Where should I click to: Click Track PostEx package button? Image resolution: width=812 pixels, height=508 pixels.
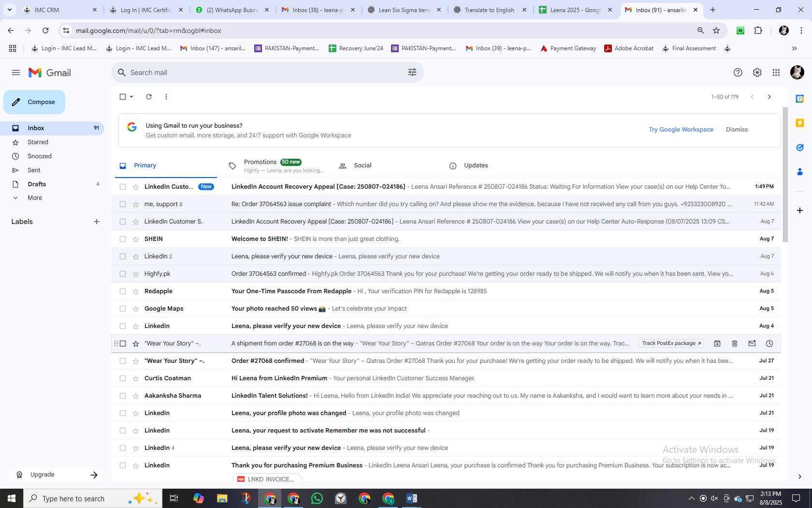pyautogui.click(x=671, y=344)
